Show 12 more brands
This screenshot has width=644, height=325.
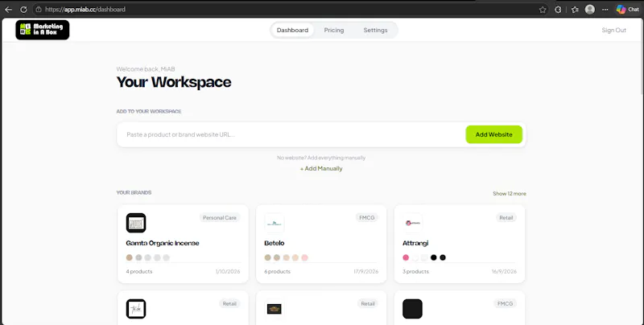pyautogui.click(x=510, y=193)
